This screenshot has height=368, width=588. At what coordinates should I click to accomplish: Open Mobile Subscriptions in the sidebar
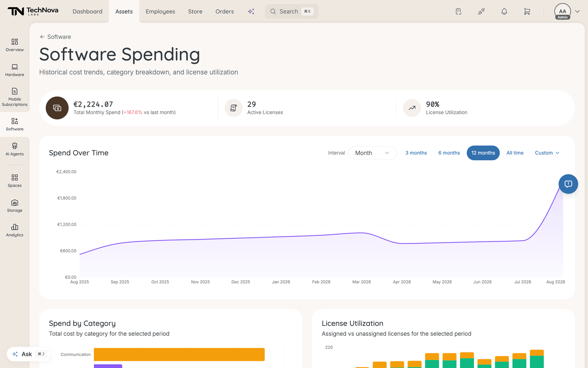click(15, 97)
